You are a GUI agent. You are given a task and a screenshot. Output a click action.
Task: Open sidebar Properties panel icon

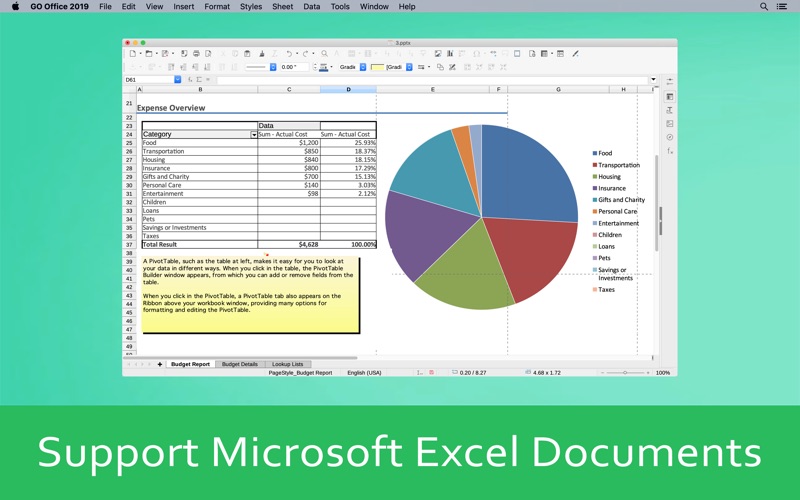pos(670,97)
